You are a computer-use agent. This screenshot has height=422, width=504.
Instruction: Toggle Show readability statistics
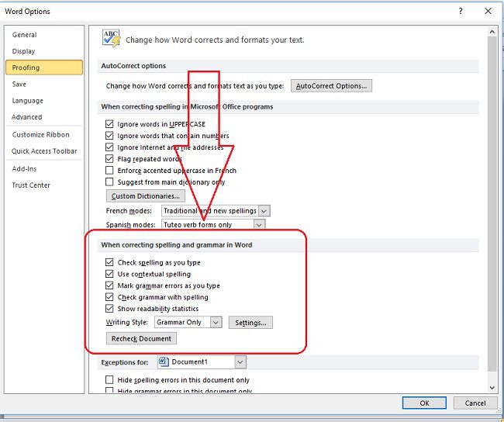[x=109, y=309]
